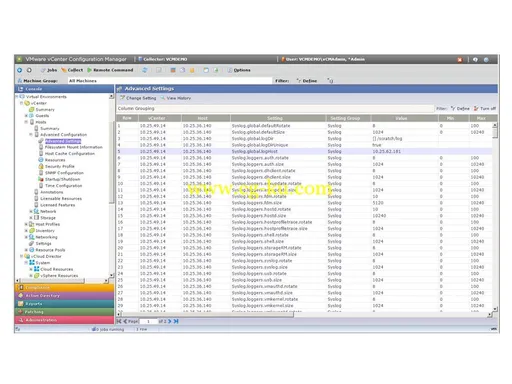Launch Remote Command
Viewport: 512px width, 384px height.
[x=110, y=70]
